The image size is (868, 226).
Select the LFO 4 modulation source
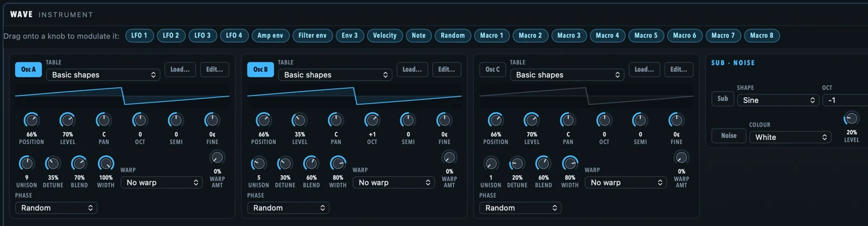pos(234,35)
